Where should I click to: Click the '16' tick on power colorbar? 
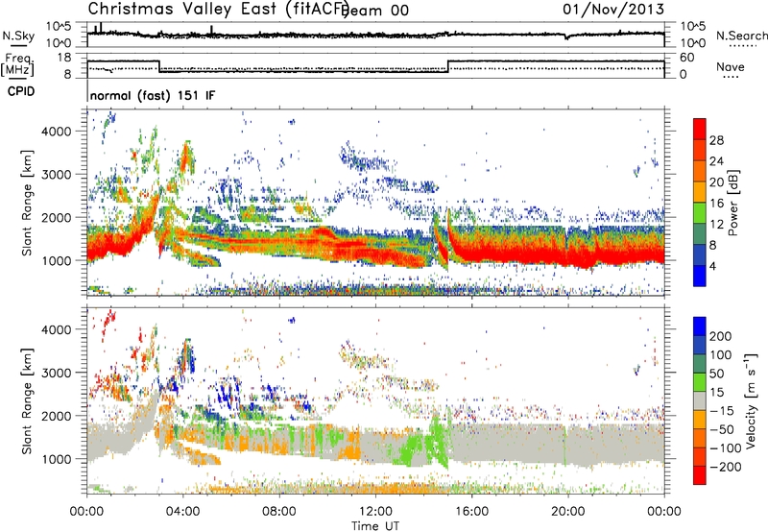[716, 204]
